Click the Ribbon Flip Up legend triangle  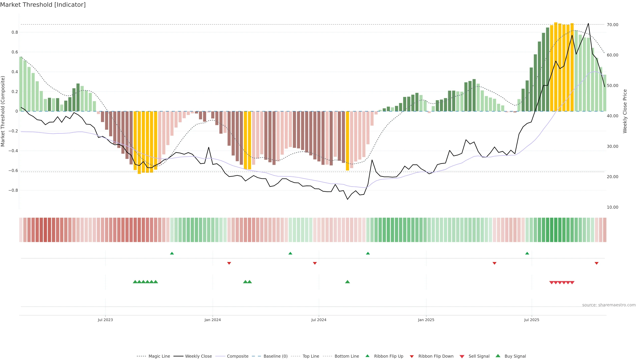tap(367, 356)
